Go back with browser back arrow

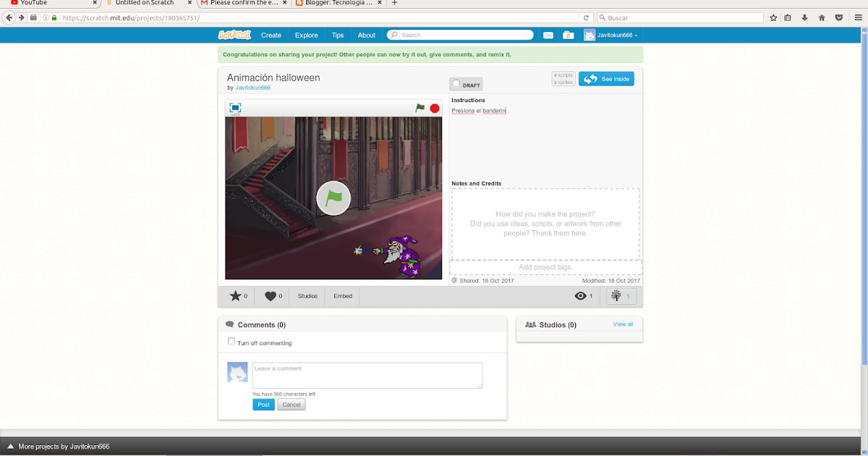click(x=9, y=17)
